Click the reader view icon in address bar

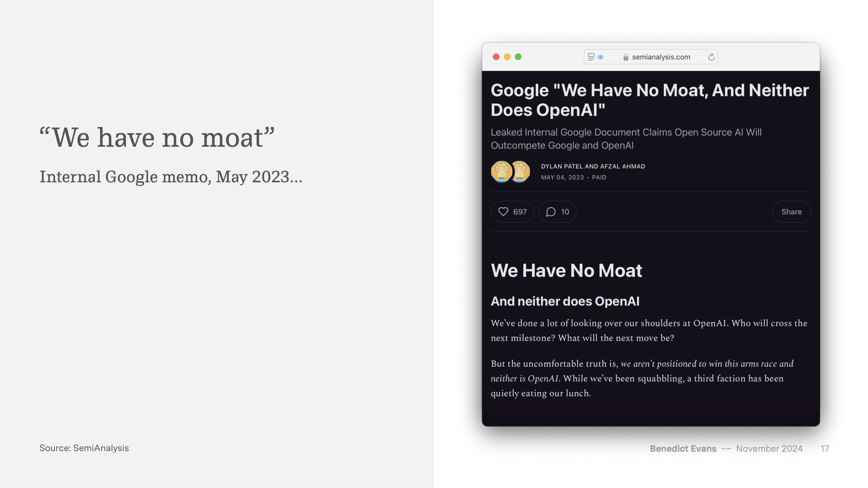591,57
